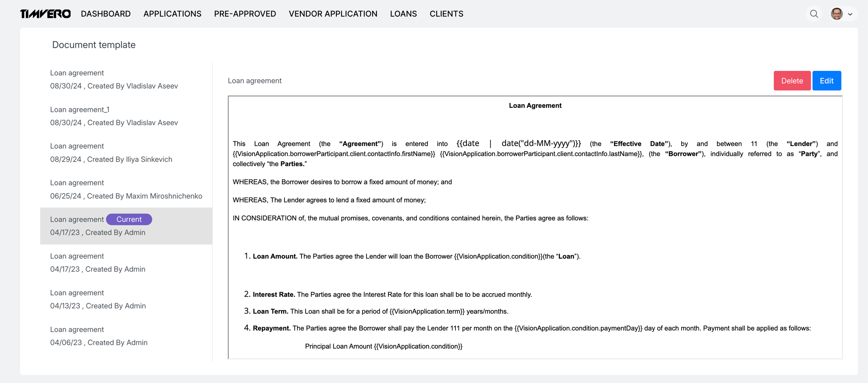Viewport: 868px width, 383px height.
Task: Click the Timvero logo
Action: pyautogui.click(x=45, y=14)
